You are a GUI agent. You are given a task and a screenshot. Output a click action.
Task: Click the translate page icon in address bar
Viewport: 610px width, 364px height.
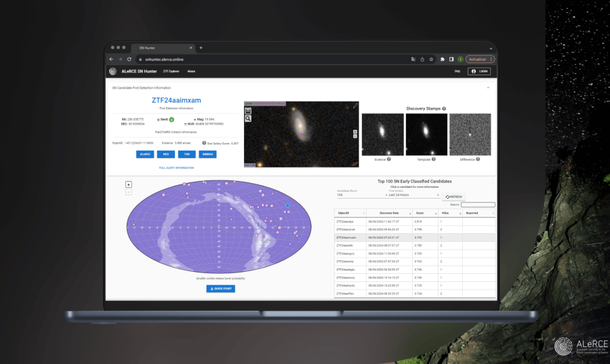click(x=413, y=60)
